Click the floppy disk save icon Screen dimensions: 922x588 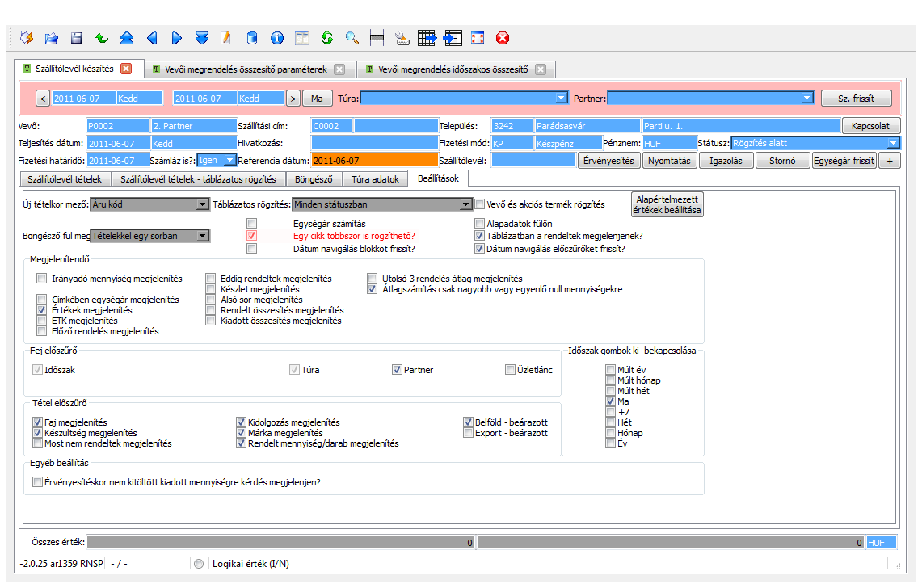77,38
